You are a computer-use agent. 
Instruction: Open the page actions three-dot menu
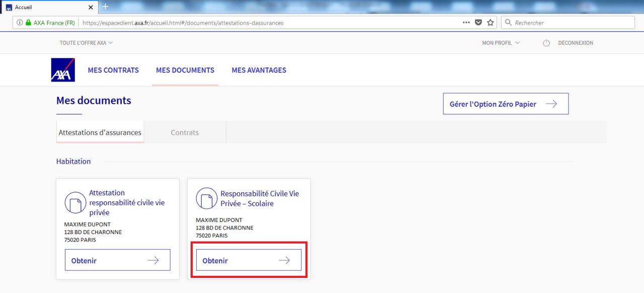click(466, 23)
